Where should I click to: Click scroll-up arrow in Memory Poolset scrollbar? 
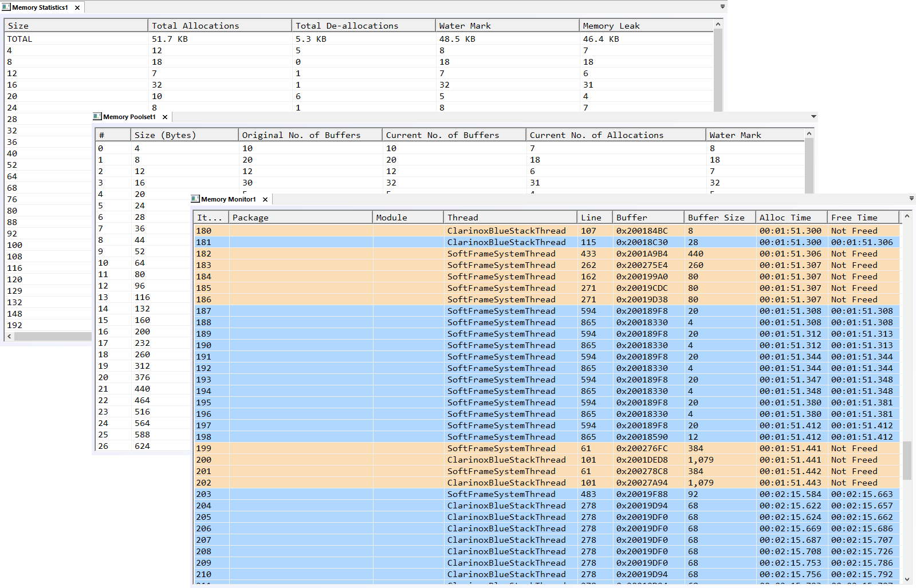[x=809, y=134]
